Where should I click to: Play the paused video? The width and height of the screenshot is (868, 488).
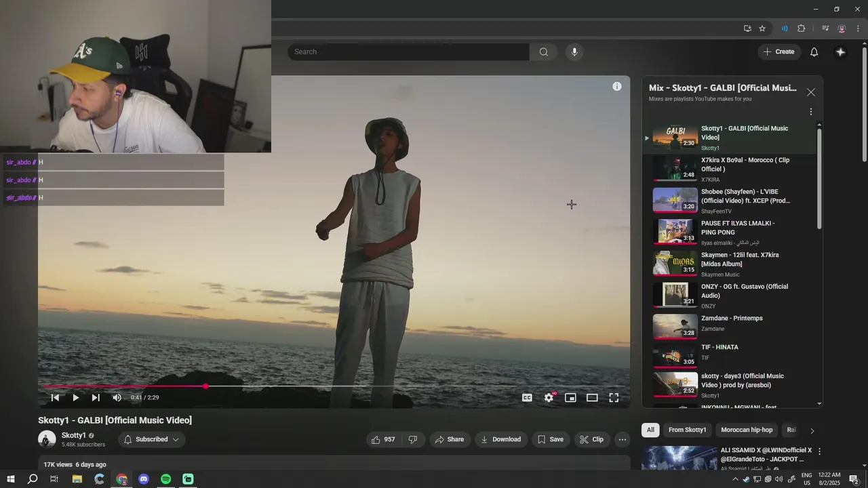75,398
